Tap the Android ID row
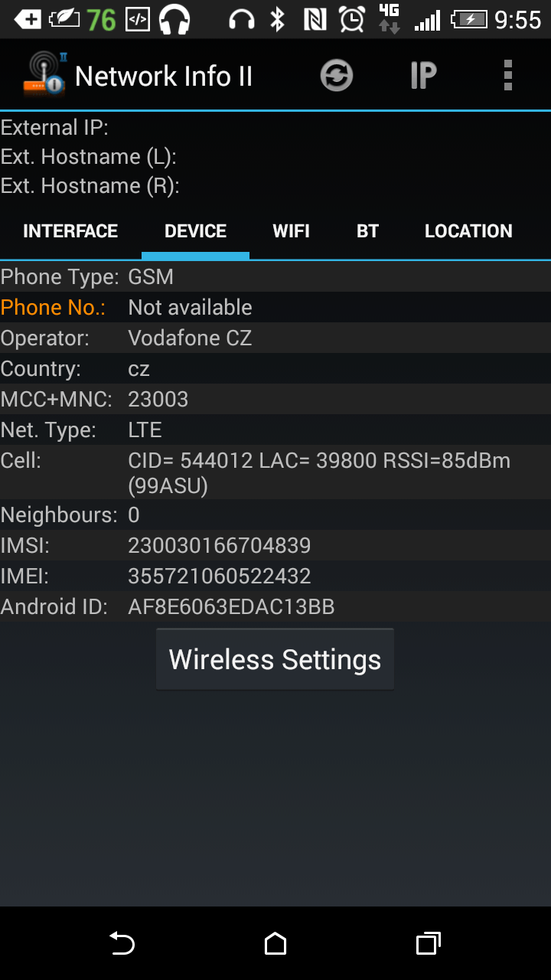The width and height of the screenshot is (551, 980). 275,606
